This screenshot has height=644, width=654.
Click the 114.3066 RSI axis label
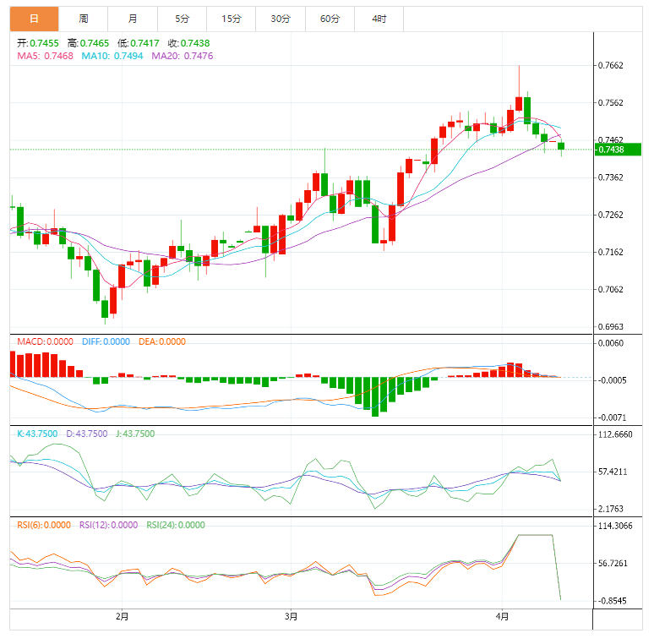pos(615,526)
